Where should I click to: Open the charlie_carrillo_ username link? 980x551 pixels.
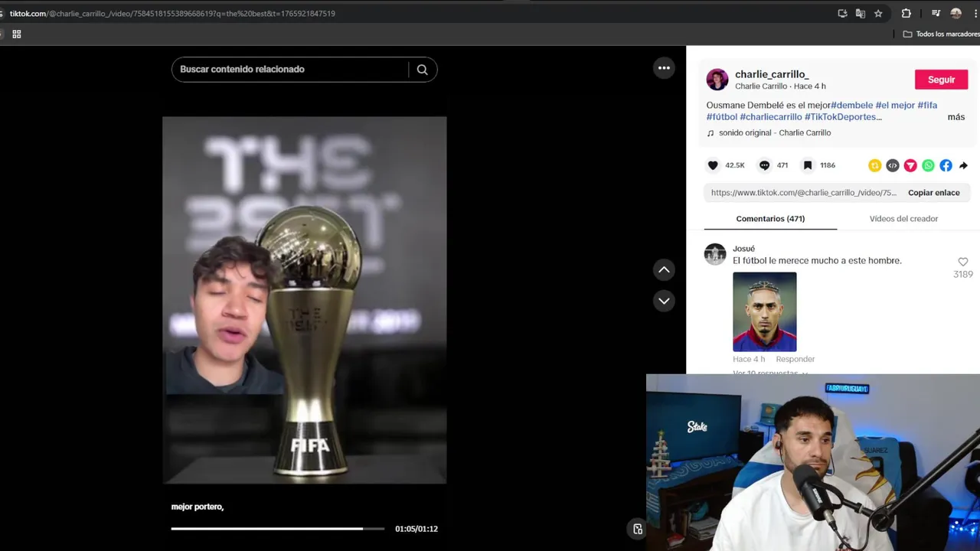[x=772, y=74]
